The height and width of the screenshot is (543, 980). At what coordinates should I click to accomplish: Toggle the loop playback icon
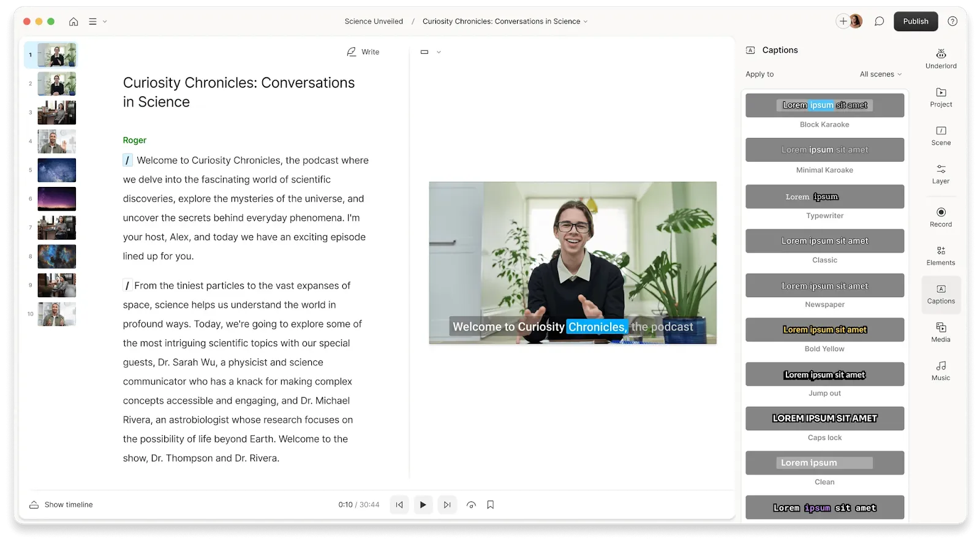tap(471, 505)
